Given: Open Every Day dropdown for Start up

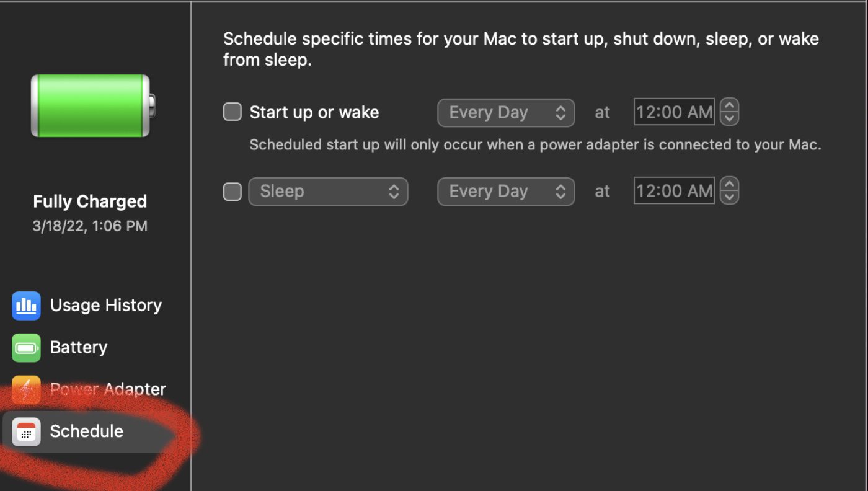Looking at the screenshot, I should click(x=506, y=113).
